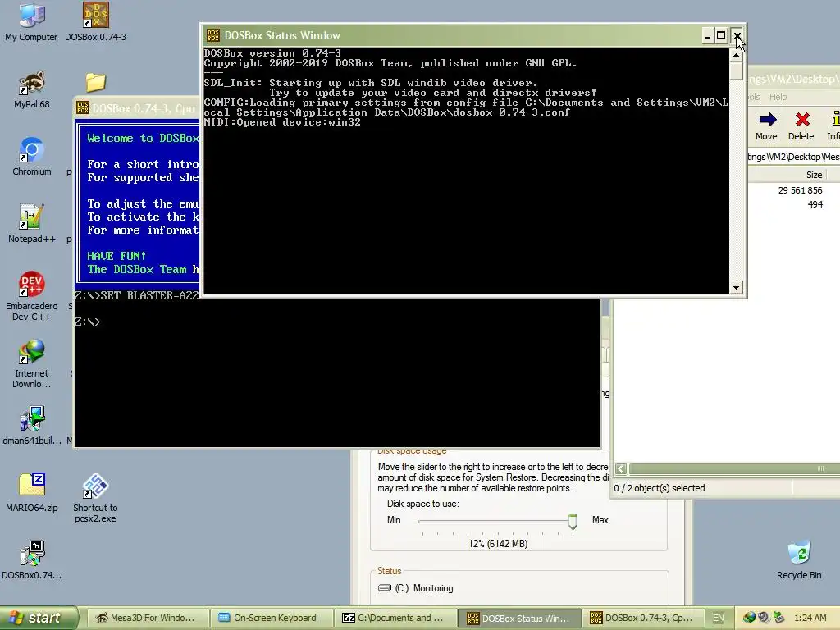Open the Notepad++ desktop shortcut

pos(32,223)
